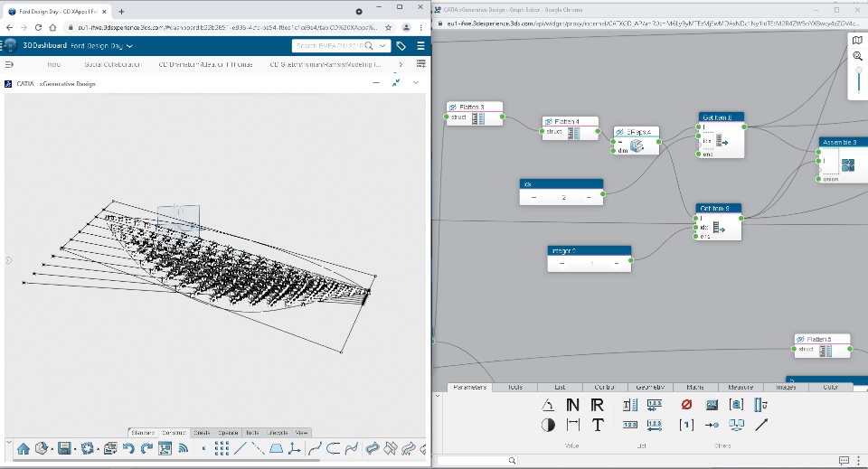Click the zoom slider in graph editor

point(857,81)
